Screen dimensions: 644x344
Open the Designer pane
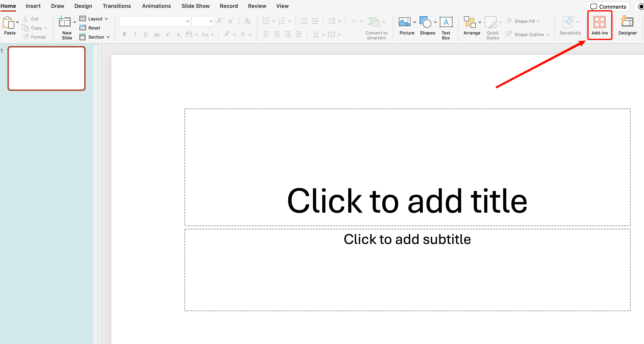point(627,22)
